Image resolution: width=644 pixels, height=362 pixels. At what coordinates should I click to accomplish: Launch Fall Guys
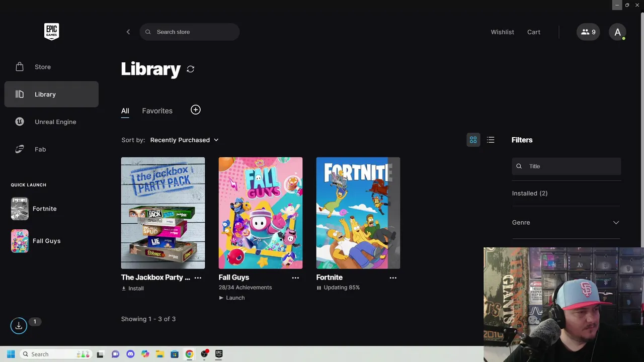coord(232,298)
